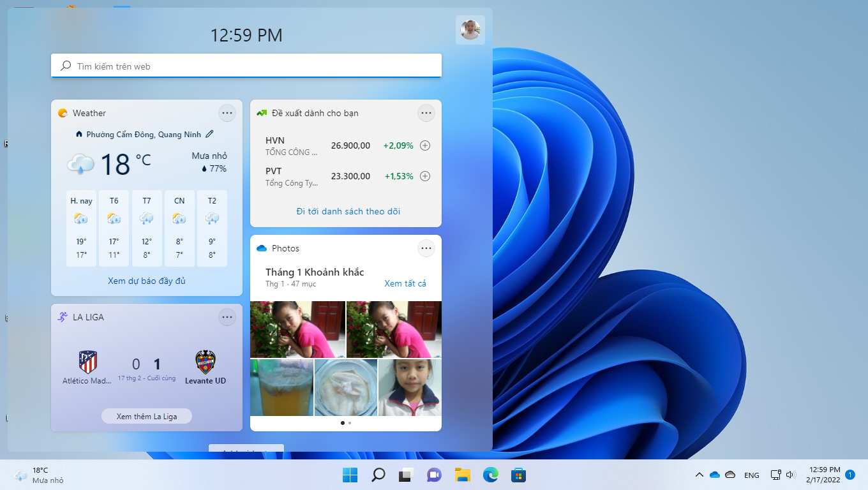This screenshot has width=868, height=490.
Task: Click the Levante UD team crest
Action: pos(206,362)
